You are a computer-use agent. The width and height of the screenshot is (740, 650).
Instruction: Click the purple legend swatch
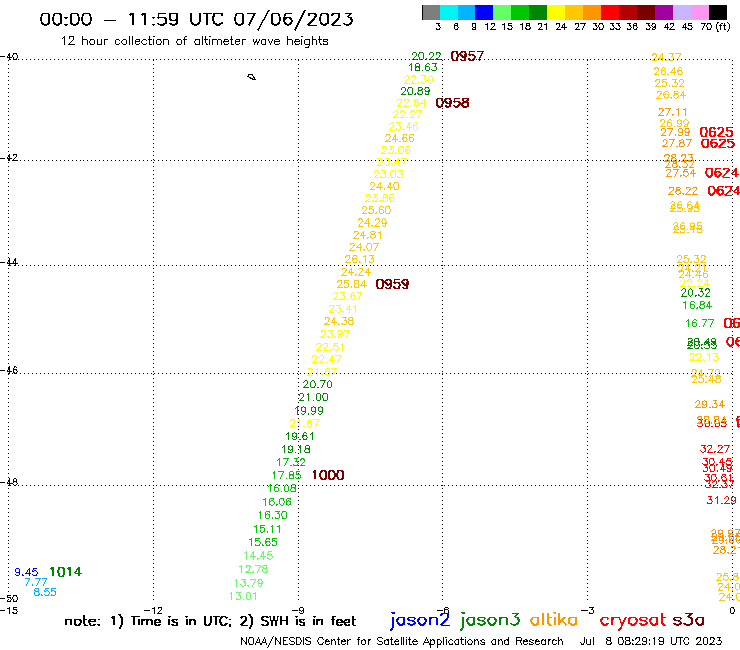tap(664, 12)
